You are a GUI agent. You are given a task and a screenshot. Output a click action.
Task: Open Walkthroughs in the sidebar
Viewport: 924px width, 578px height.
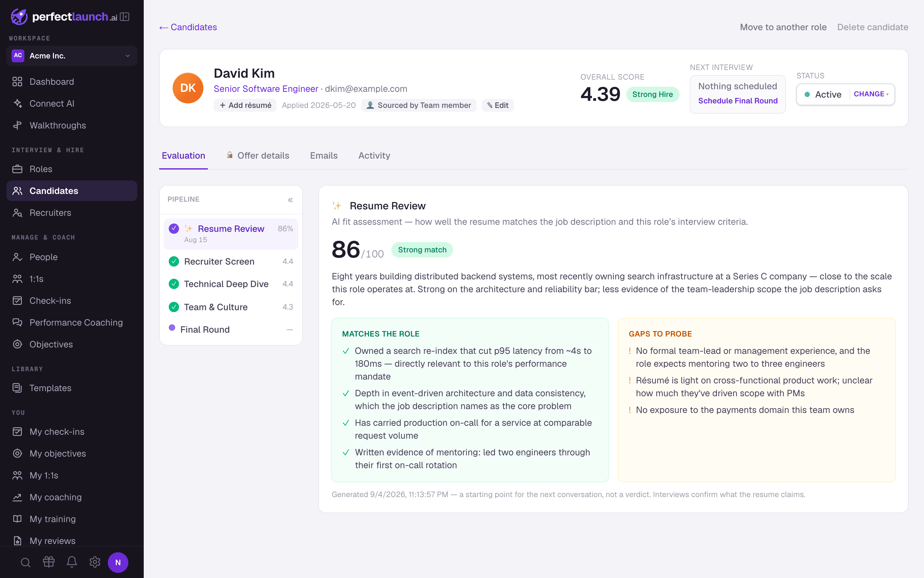click(72, 125)
